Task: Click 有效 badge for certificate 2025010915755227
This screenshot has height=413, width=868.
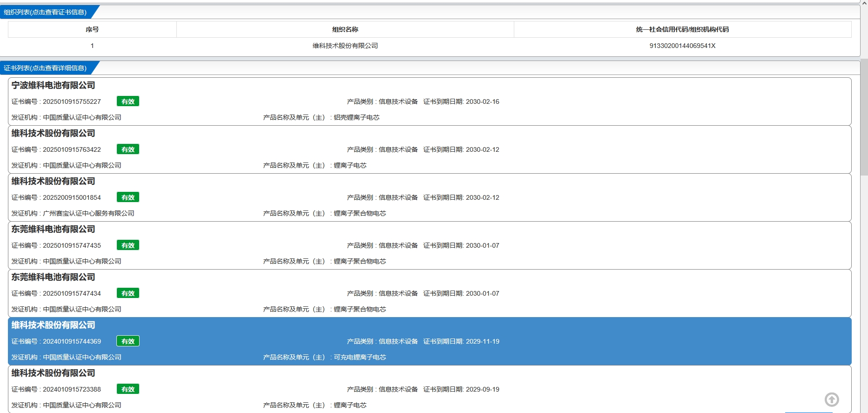Action: (128, 102)
